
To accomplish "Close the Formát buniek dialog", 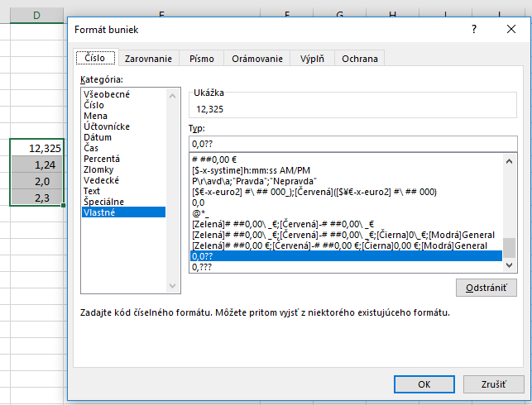I will click(511, 29).
